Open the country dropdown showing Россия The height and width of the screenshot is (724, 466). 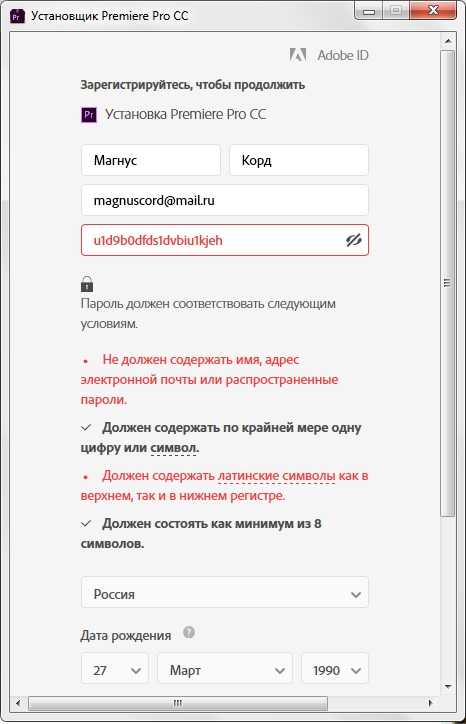click(225, 592)
